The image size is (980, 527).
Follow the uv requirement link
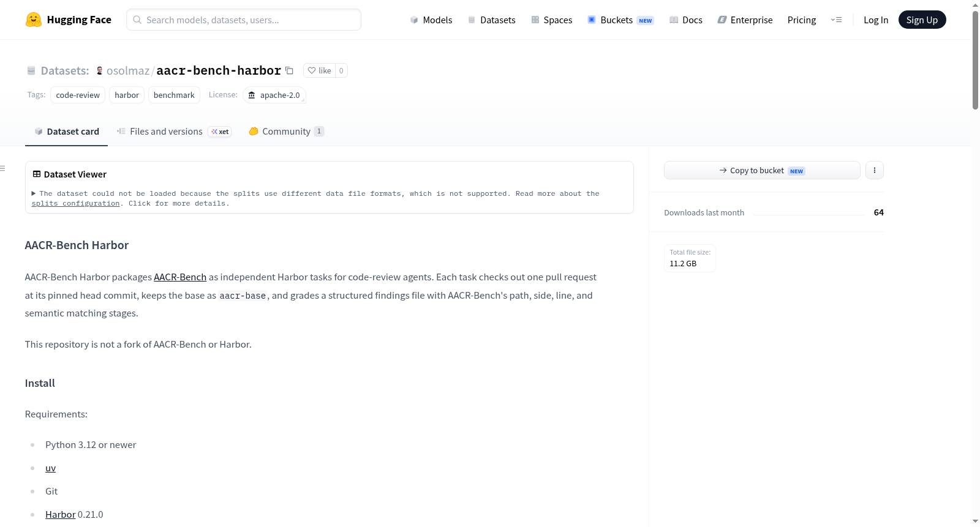(50, 468)
